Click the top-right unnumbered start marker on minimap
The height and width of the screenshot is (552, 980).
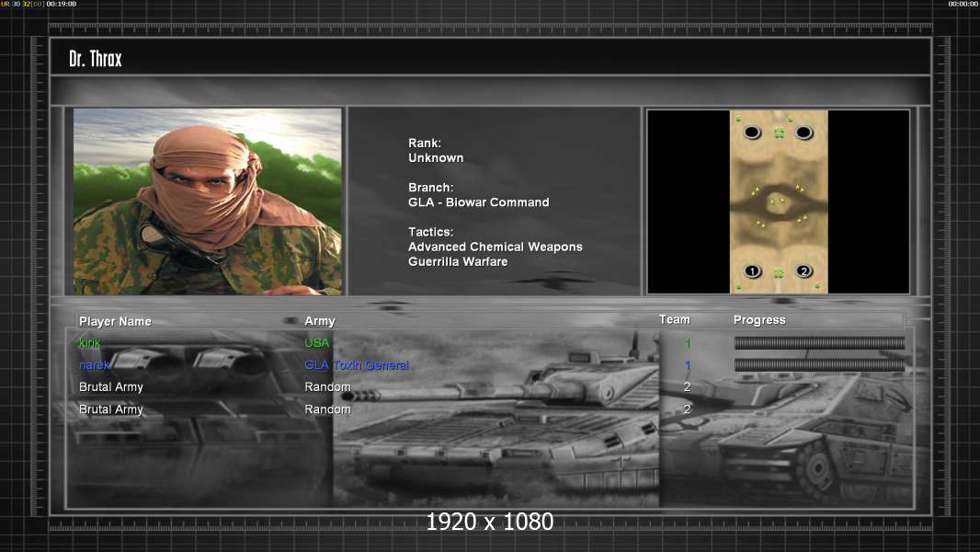pyautogui.click(x=803, y=132)
